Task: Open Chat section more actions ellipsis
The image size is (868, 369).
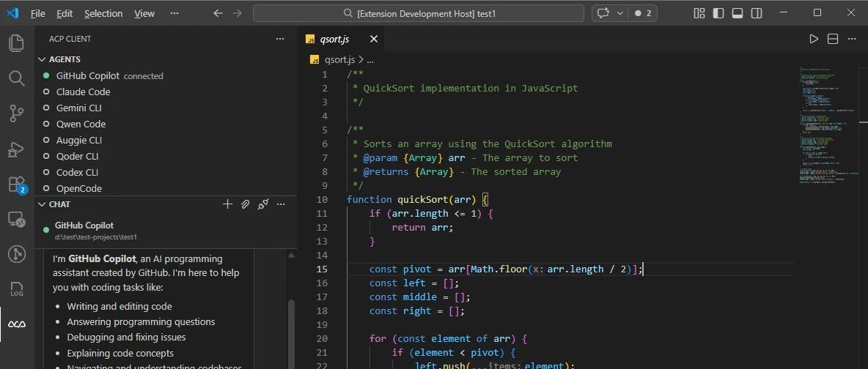Action: click(x=281, y=204)
